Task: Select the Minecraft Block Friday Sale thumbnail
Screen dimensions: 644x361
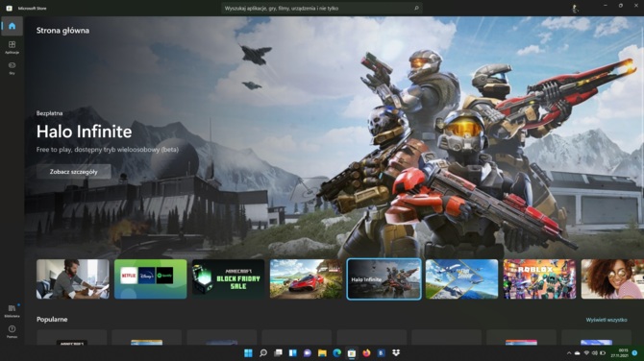Action: (x=229, y=279)
